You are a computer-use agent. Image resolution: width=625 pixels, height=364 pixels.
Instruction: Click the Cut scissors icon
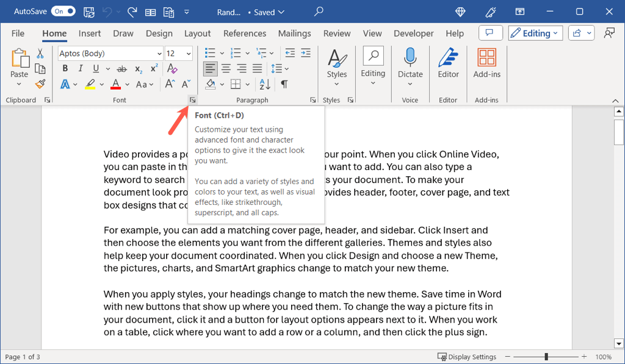(40, 54)
